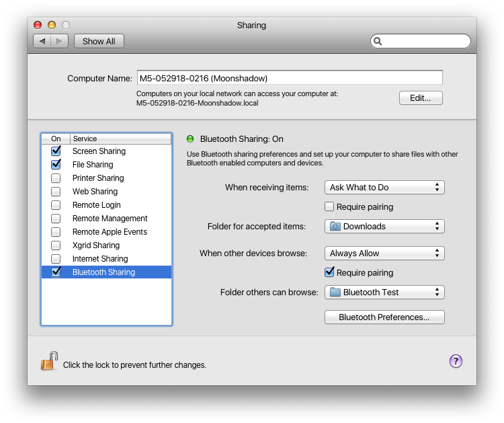Click the lock icon to prevent changes
The height and width of the screenshot is (423, 504).
point(49,362)
